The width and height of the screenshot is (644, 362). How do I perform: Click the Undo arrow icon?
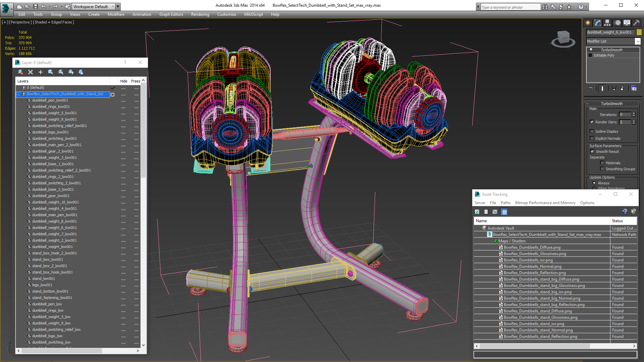tap(44, 6)
